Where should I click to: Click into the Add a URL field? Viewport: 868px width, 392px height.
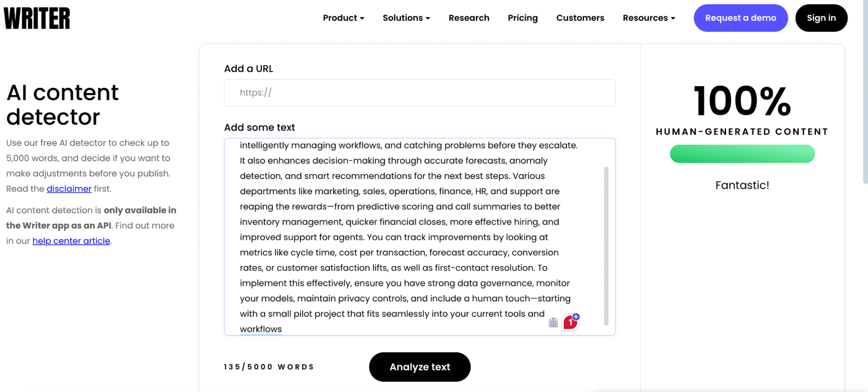tap(419, 93)
